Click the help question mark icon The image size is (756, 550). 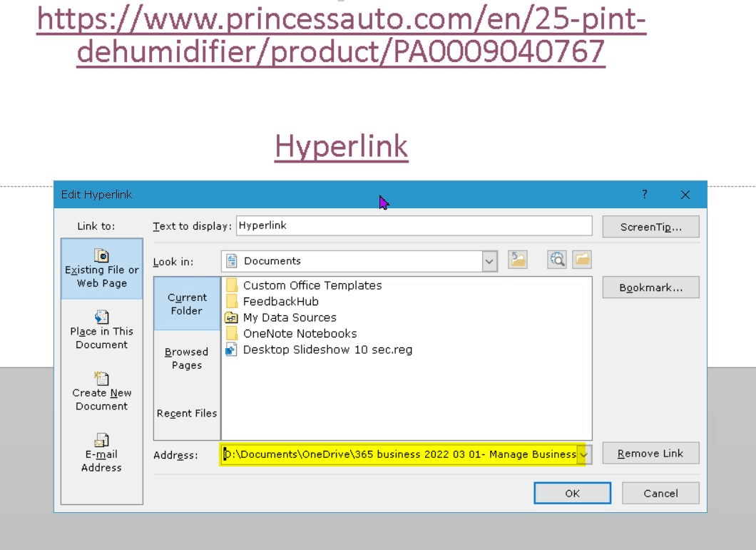pos(645,194)
